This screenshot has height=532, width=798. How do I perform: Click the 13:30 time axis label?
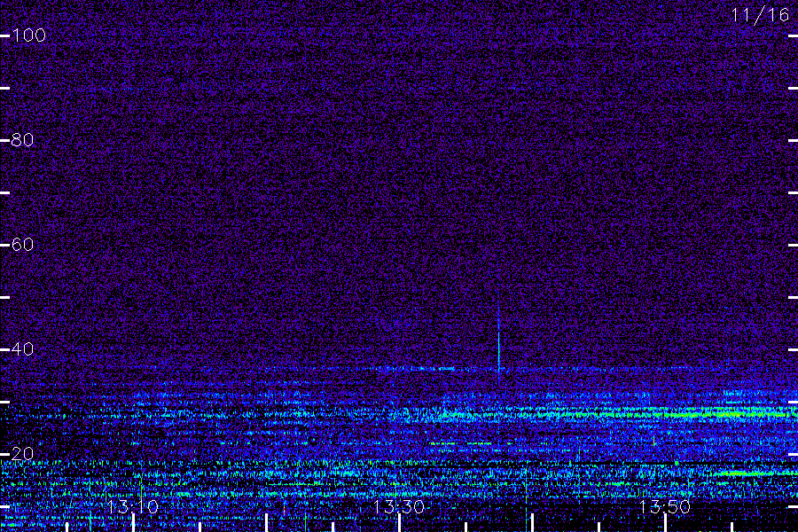coord(399,506)
